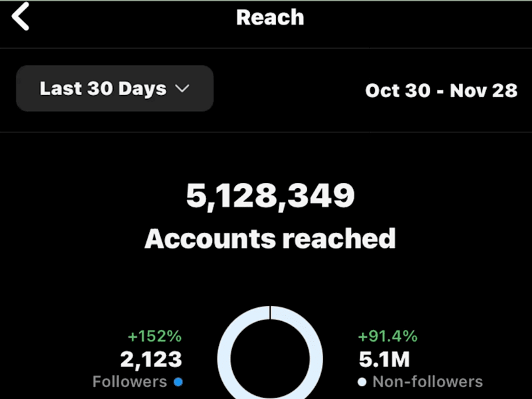Tap the Accounts reached heading

pos(270,239)
